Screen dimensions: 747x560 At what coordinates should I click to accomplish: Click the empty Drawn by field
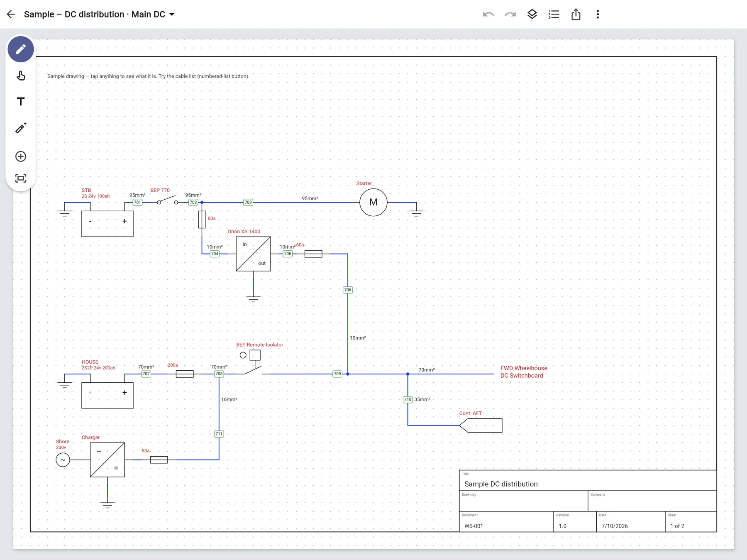point(523,501)
